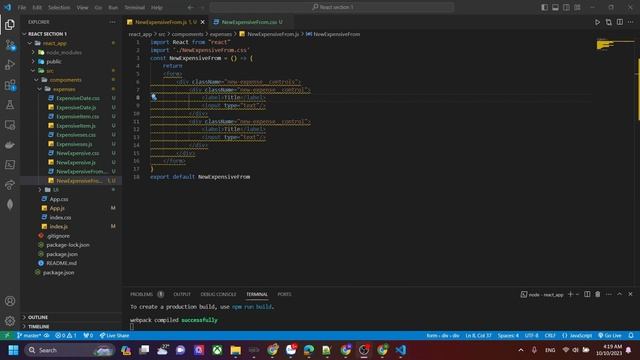Image resolution: width=640 pixels, height=360 pixels.
Task: Click the Kill Terminal trash icon
Action: point(598,294)
